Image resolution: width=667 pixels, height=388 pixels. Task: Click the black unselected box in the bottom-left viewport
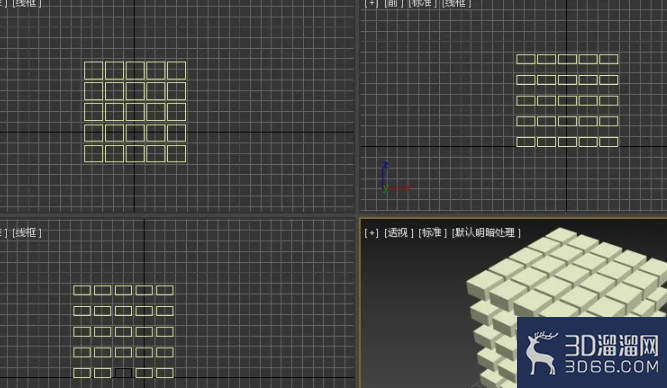tap(123, 373)
